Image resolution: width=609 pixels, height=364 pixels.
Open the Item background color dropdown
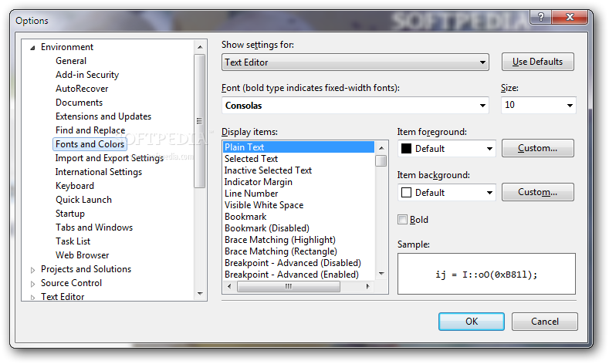pos(447,193)
